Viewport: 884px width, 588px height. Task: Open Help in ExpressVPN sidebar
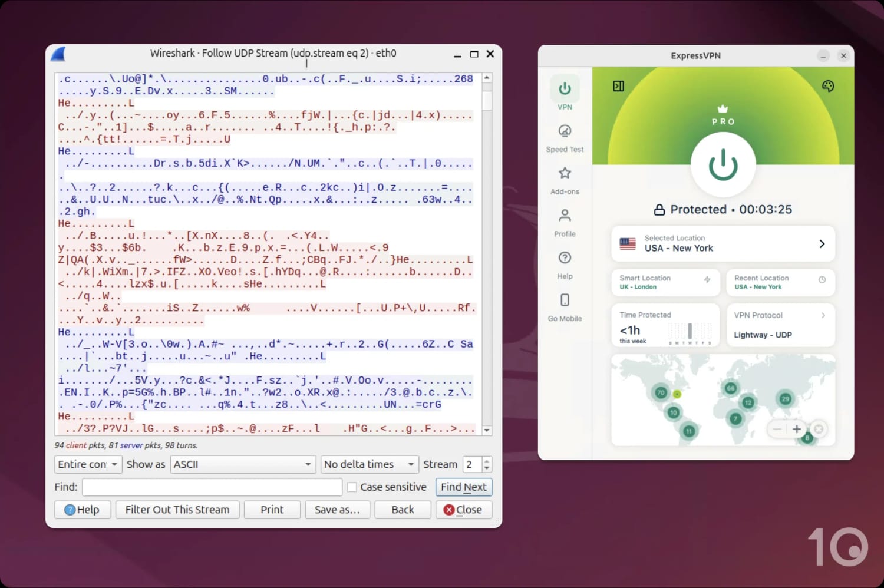(x=565, y=266)
